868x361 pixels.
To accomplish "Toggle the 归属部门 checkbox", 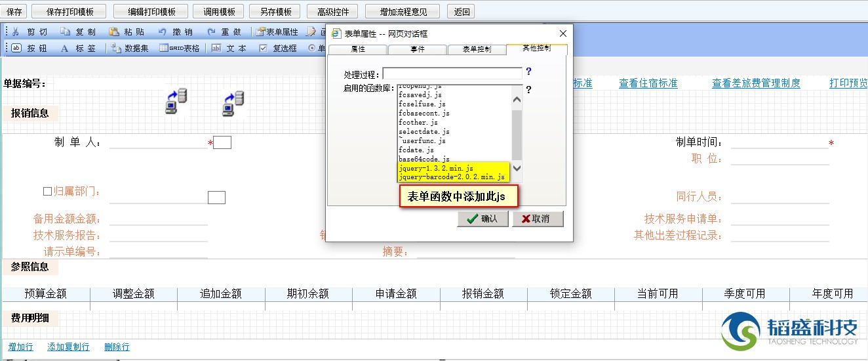I will pos(47,192).
